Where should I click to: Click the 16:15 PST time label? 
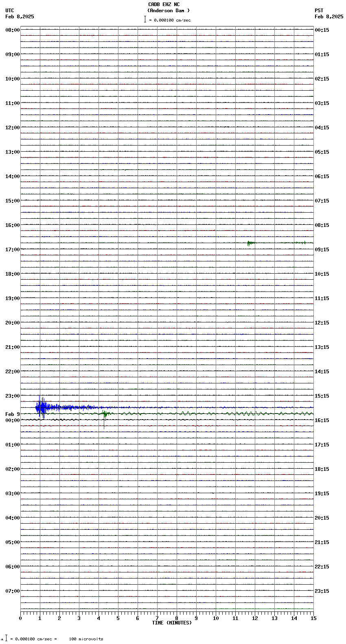322,420
